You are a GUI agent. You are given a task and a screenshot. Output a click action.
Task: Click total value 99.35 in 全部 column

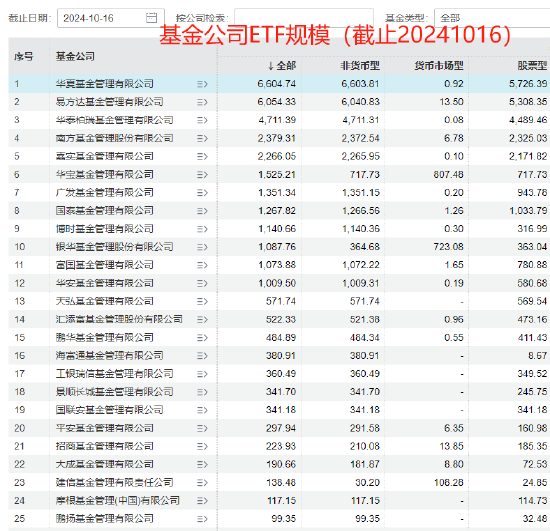click(x=284, y=519)
